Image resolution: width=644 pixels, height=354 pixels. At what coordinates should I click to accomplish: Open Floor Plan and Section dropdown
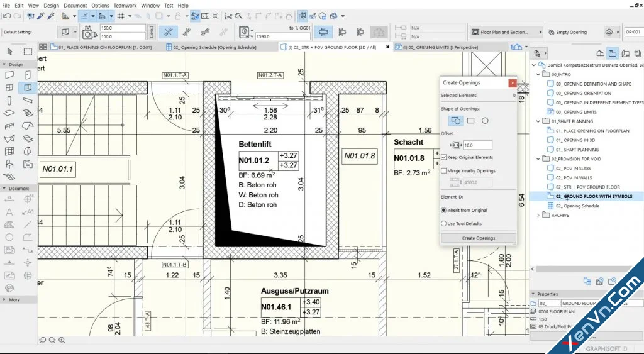point(507,32)
